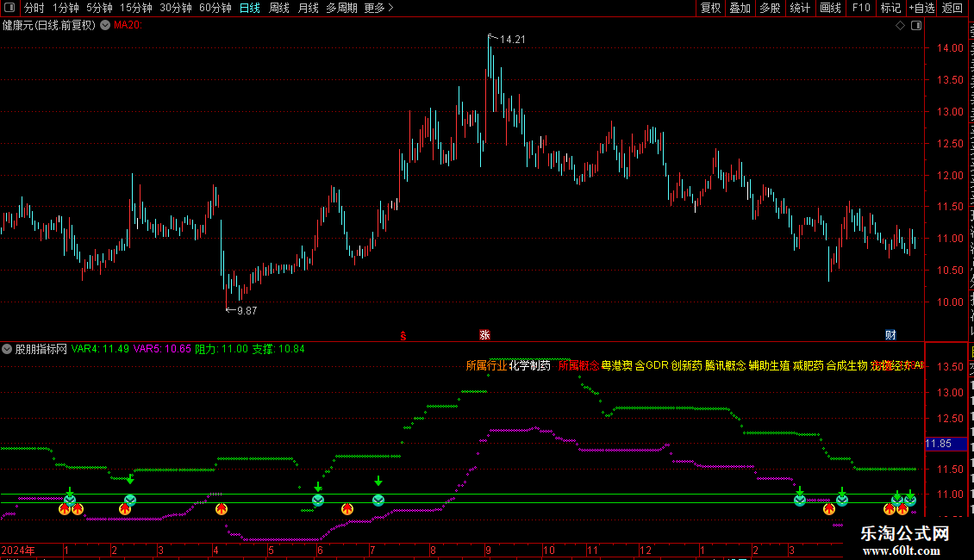Image resolution: width=974 pixels, height=560 pixels.
Task: Open the 财 financial report marker
Action: point(890,335)
